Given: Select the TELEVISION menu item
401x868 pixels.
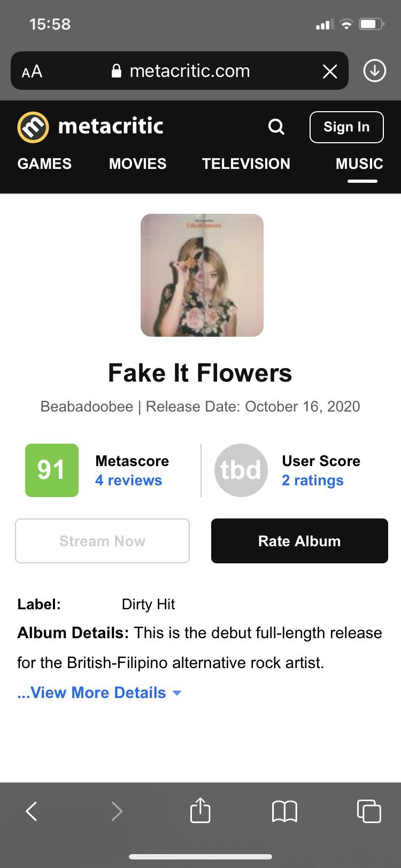Looking at the screenshot, I should [x=246, y=164].
